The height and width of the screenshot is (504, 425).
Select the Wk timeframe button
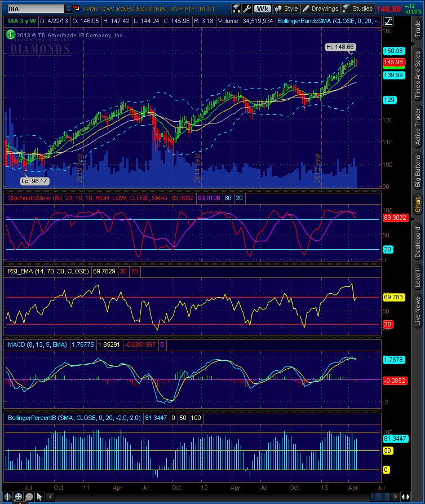point(263,8)
